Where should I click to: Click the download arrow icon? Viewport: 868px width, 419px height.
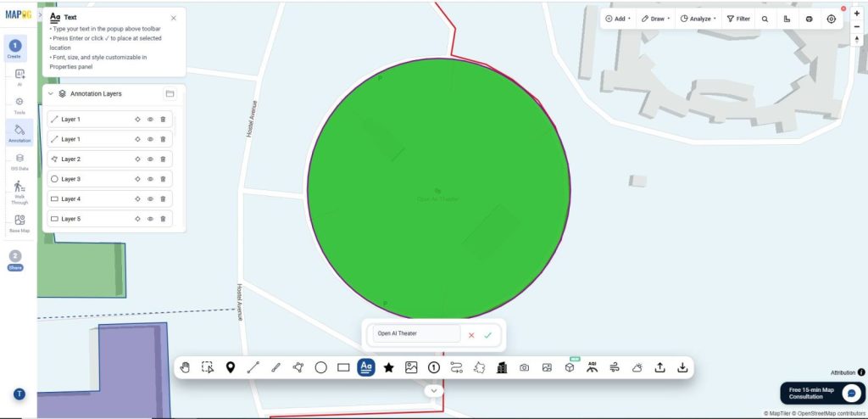682,367
